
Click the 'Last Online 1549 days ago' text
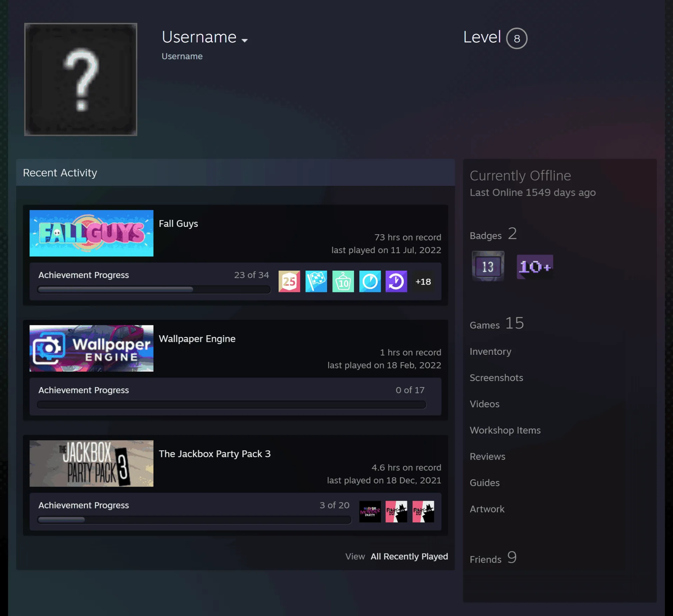tap(532, 192)
